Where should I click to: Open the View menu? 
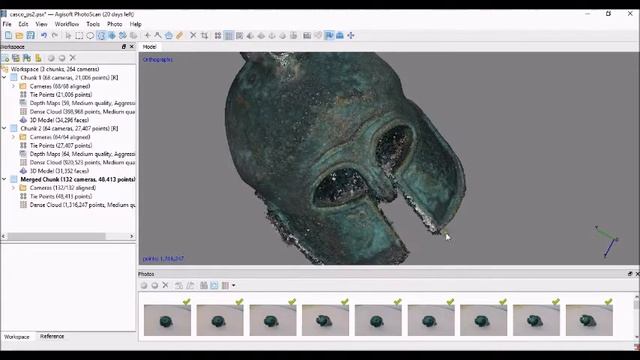[x=41, y=24]
